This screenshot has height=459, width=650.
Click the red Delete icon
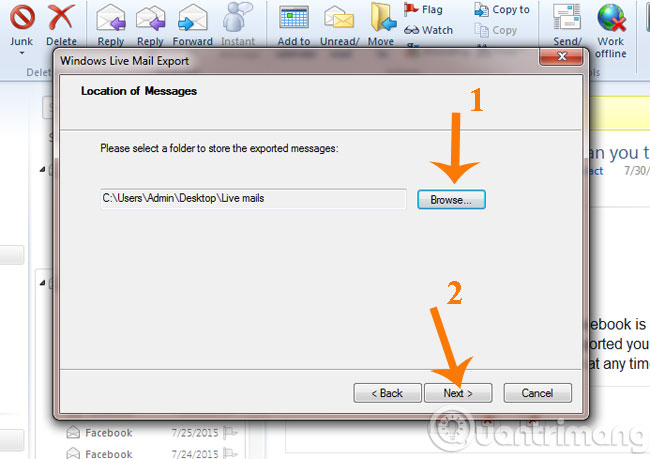(61, 19)
